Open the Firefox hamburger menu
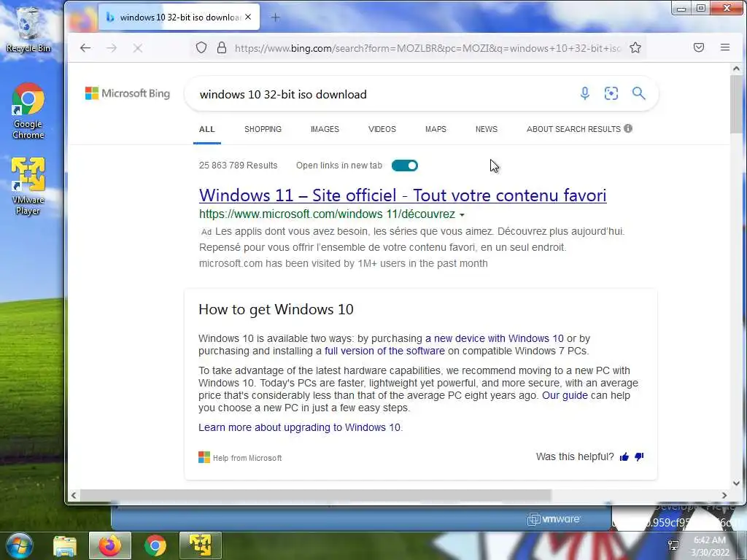Image resolution: width=747 pixels, height=560 pixels. tap(725, 47)
